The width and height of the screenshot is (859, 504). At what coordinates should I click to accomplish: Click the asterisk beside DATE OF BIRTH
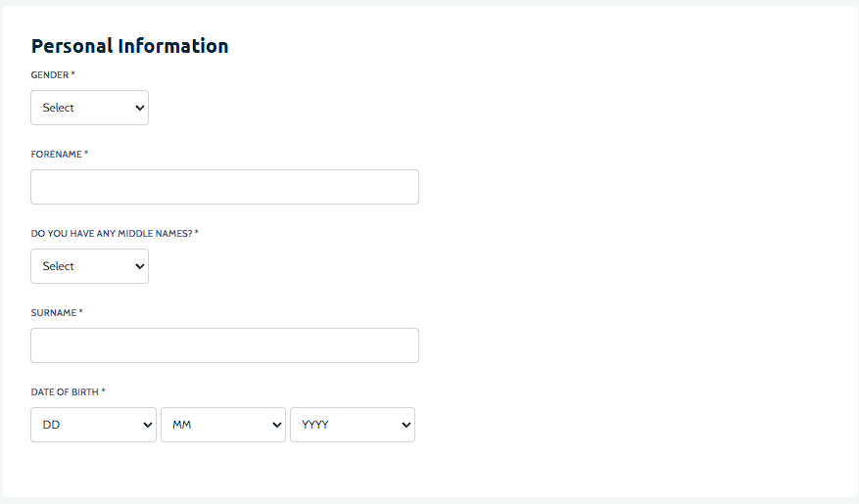(104, 391)
